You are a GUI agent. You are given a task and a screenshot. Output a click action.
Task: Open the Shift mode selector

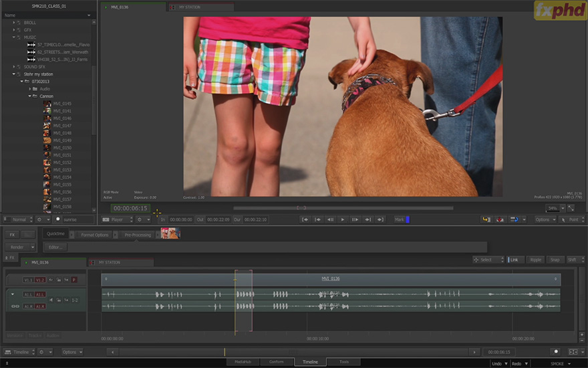(575, 260)
